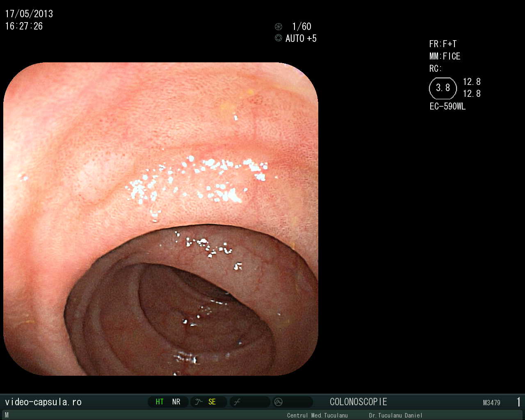Screen dimensions: 525x420
Task: Click the RC: label
Action: pyautogui.click(x=436, y=68)
